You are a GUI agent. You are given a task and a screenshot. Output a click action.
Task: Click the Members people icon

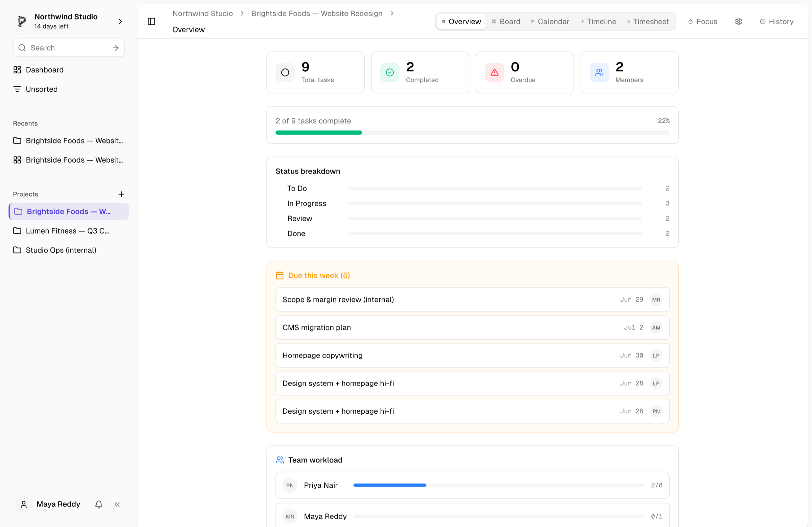(600, 72)
